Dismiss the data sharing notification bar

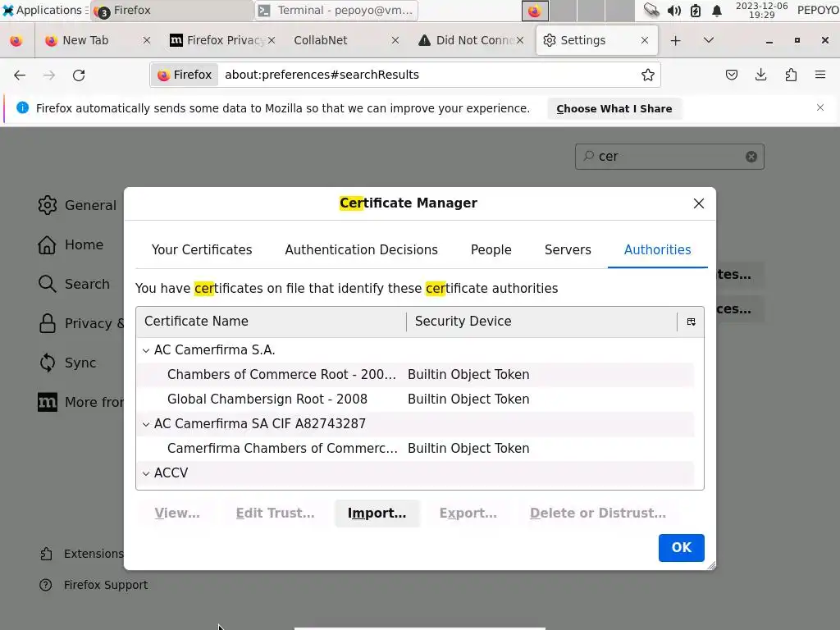(820, 107)
